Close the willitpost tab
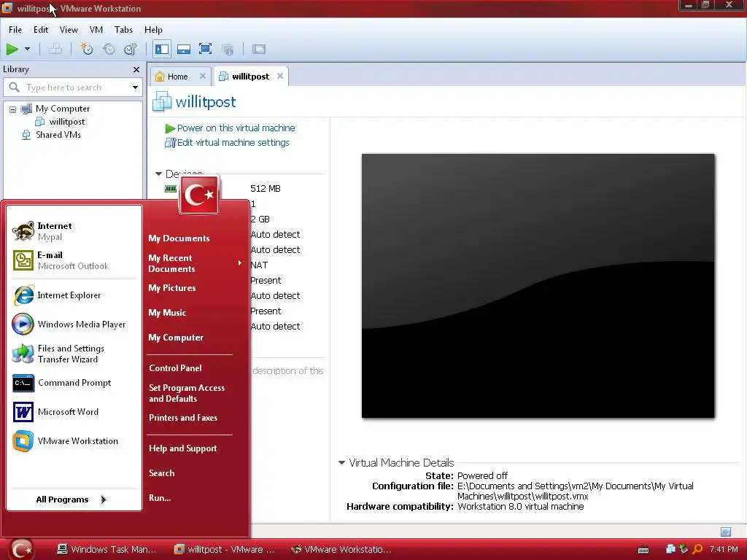 point(280,76)
